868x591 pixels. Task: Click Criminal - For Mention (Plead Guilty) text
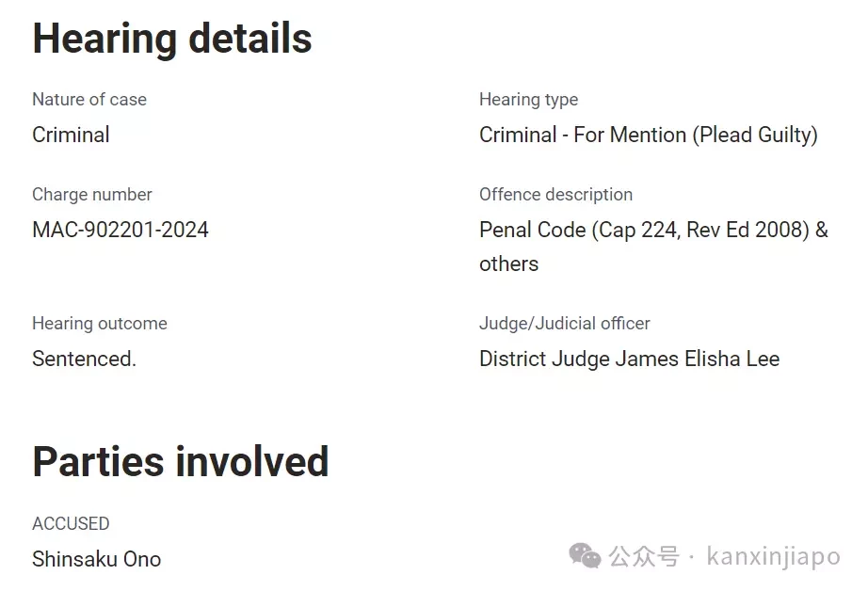coord(649,135)
